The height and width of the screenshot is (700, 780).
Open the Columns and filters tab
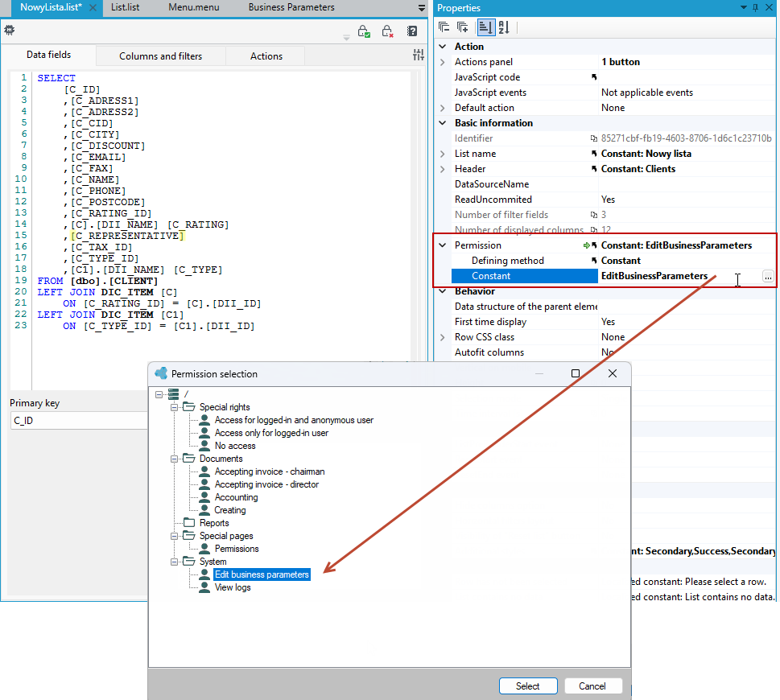161,56
